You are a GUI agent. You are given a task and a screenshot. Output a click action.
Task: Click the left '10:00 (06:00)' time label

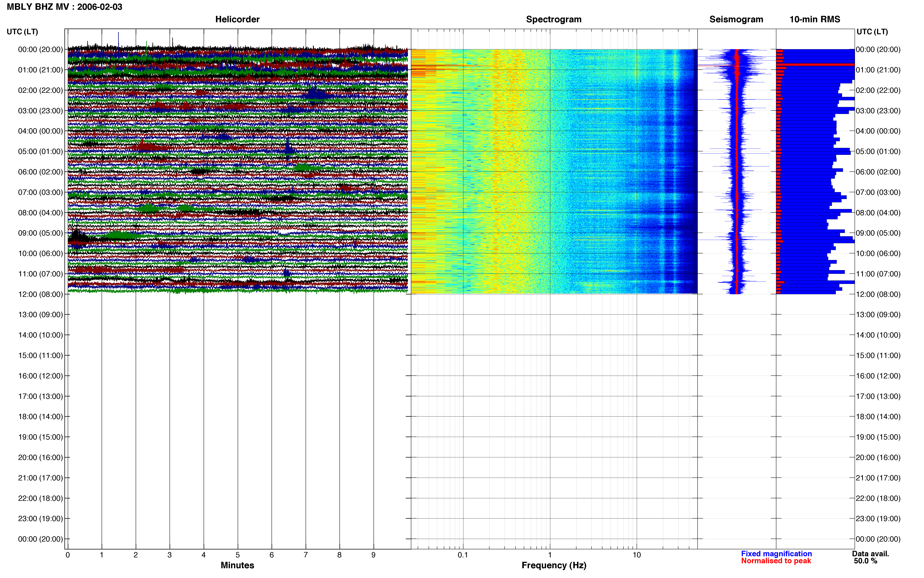click(x=41, y=253)
